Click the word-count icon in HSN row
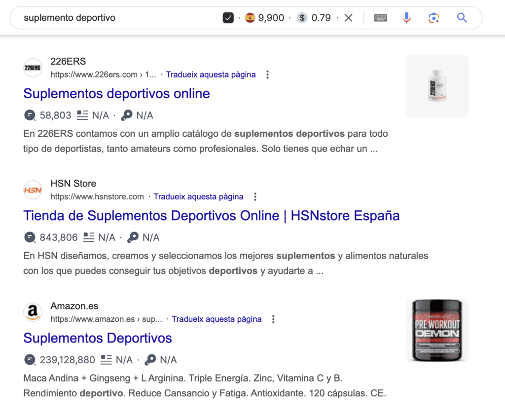505x420 pixels. coord(89,237)
